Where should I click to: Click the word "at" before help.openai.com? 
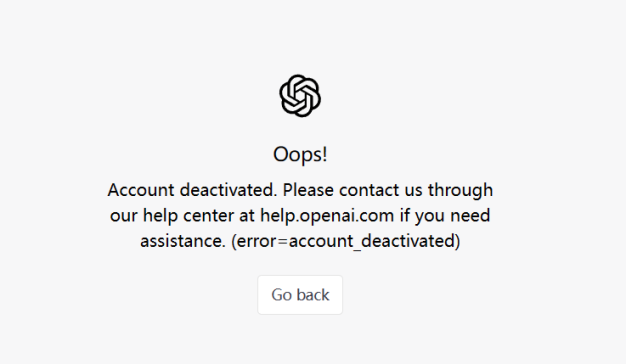[247, 216]
